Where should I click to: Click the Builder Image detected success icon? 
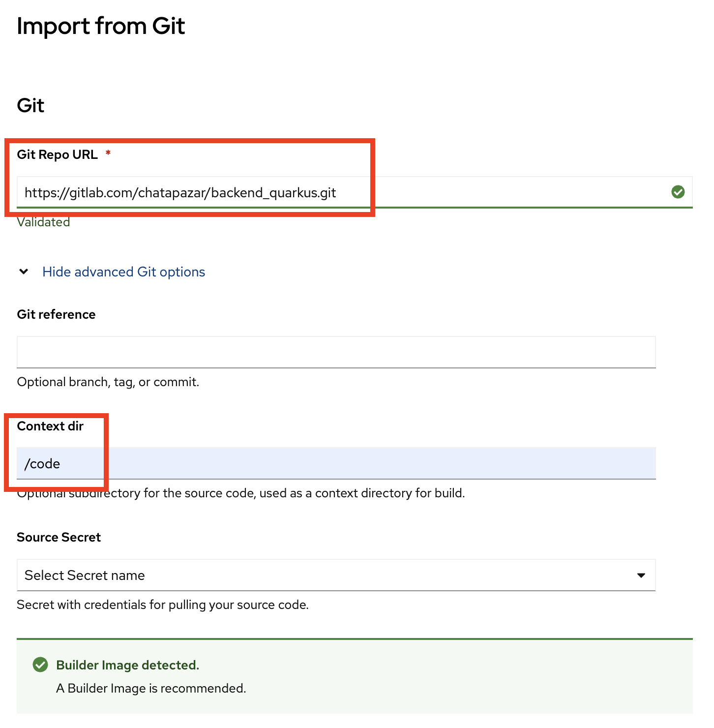pos(40,665)
